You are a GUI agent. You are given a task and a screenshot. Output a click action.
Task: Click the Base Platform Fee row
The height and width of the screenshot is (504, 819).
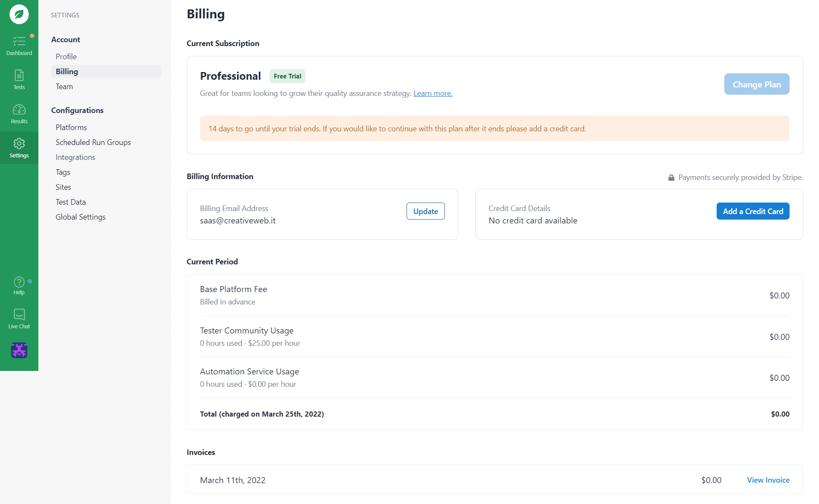[x=495, y=295]
